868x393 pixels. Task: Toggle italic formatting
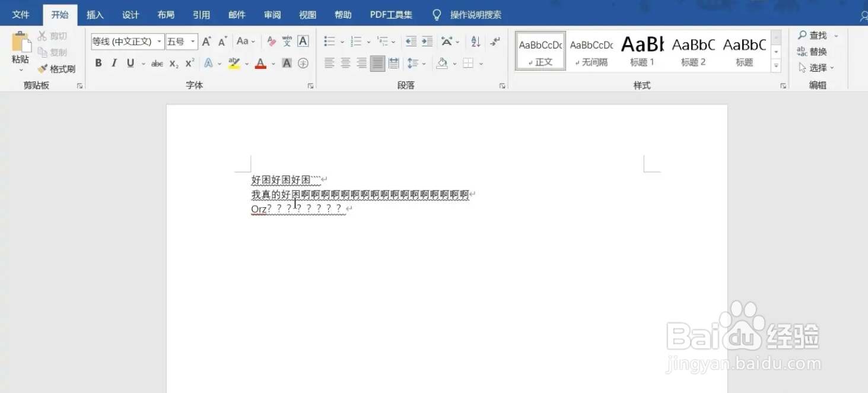[114, 64]
